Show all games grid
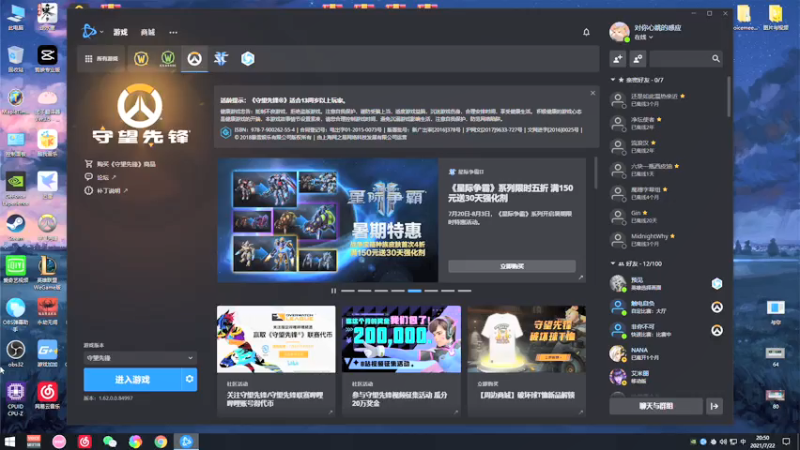Screen dimensions: 800x450 [x=101, y=59]
